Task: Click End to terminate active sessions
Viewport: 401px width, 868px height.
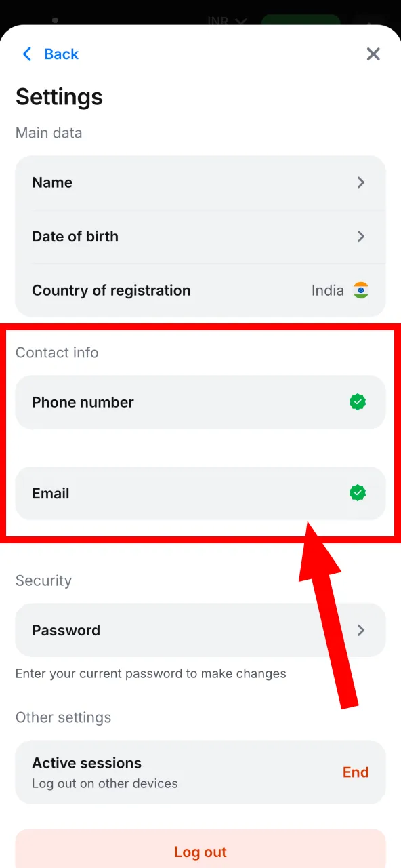Action: 356,772
